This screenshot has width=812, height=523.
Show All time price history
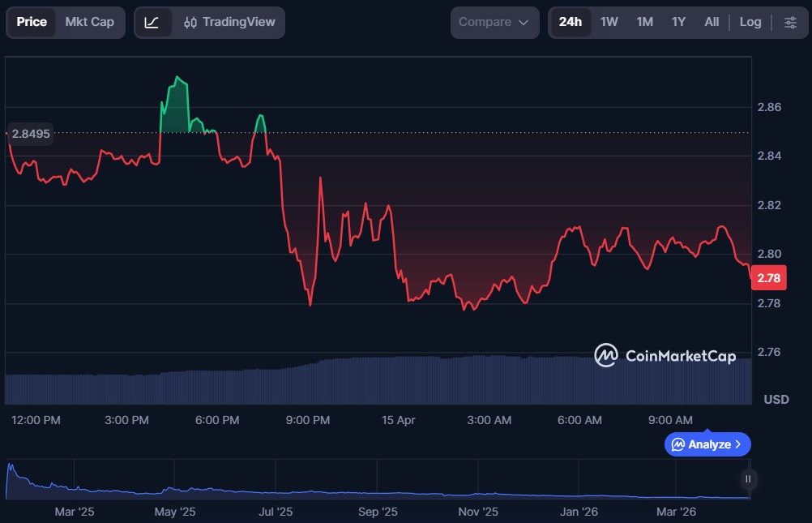(x=711, y=22)
